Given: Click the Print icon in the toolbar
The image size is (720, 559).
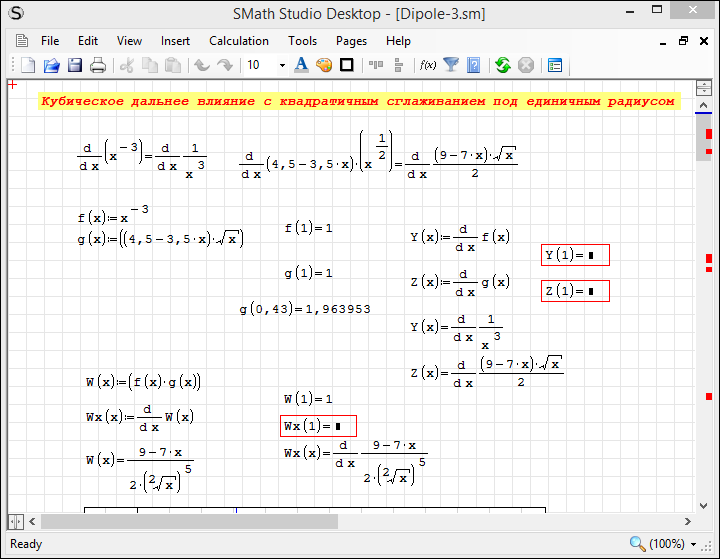Looking at the screenshot, I should 98,66.
